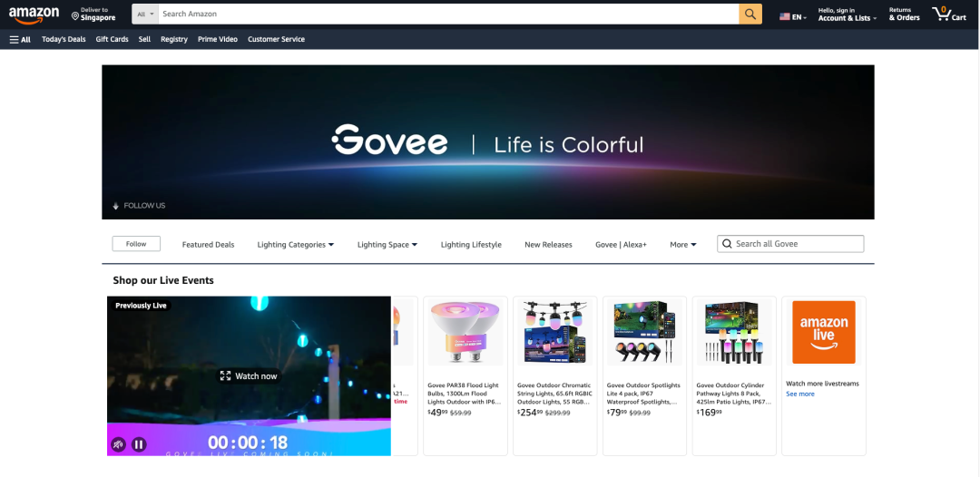Click the $49.99 price
The image size is (980, 477).
click(x=437, y=413)
